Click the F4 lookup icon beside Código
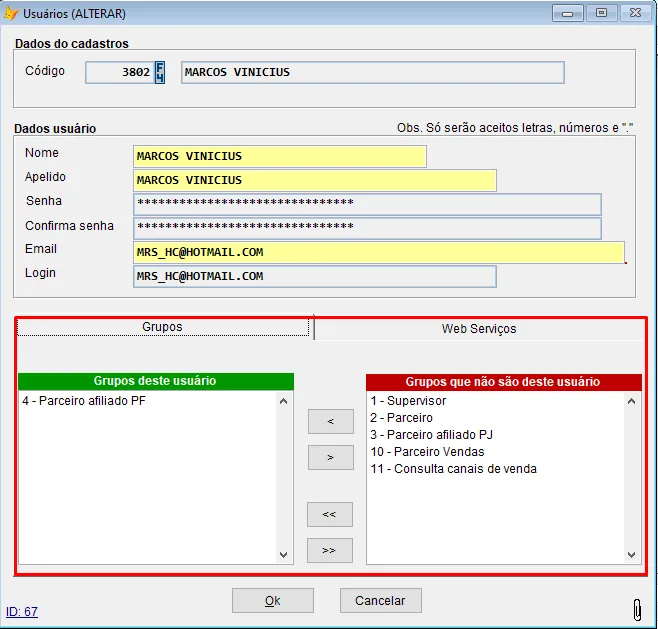 click(x=159, y=73)
